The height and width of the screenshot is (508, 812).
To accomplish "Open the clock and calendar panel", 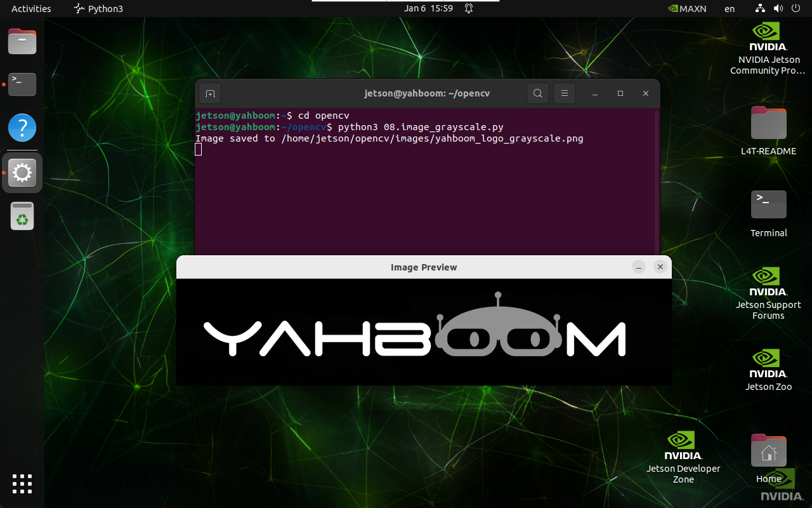I will tap(429, 8).
